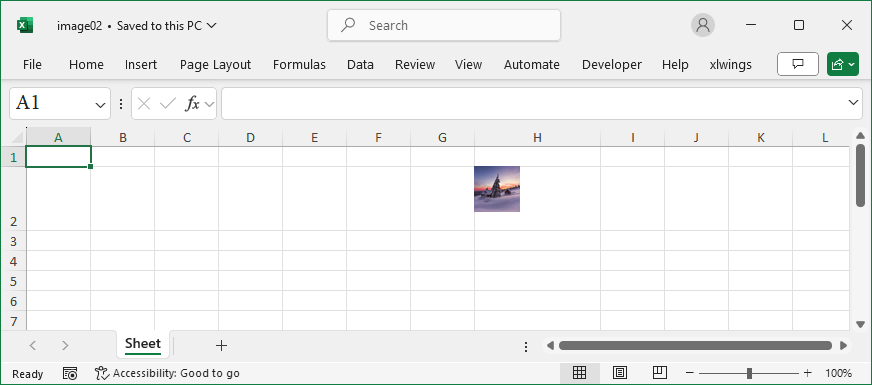This screenshot has height=385, width=872.
Task: Click the horizontal scrollbar right arrow
Action: pos(844,345)
